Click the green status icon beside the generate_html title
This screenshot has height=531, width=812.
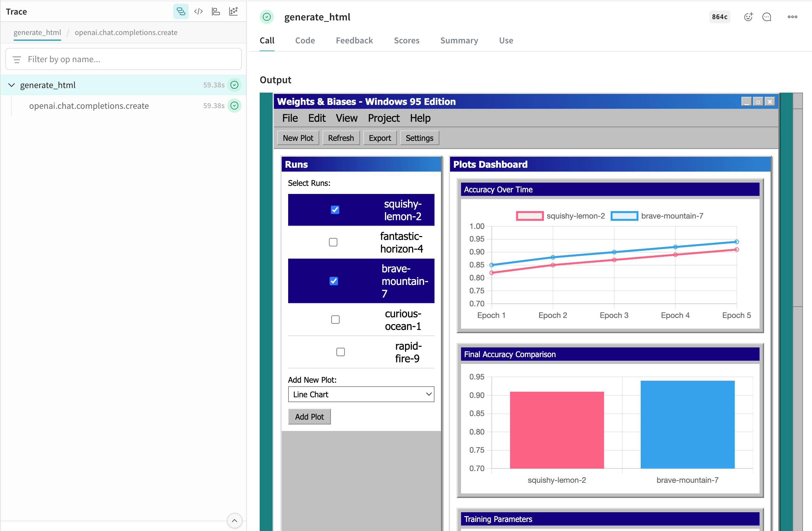[x=267, y=17]
